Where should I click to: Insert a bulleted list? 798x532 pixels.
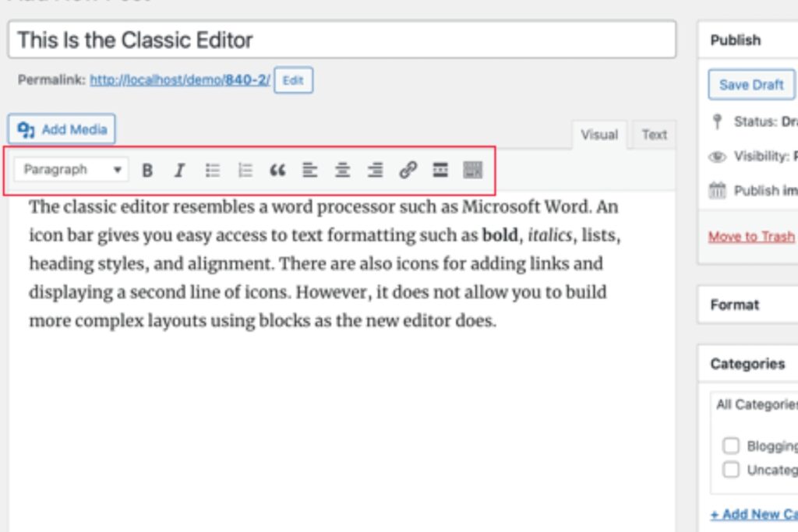coord(213,169)
